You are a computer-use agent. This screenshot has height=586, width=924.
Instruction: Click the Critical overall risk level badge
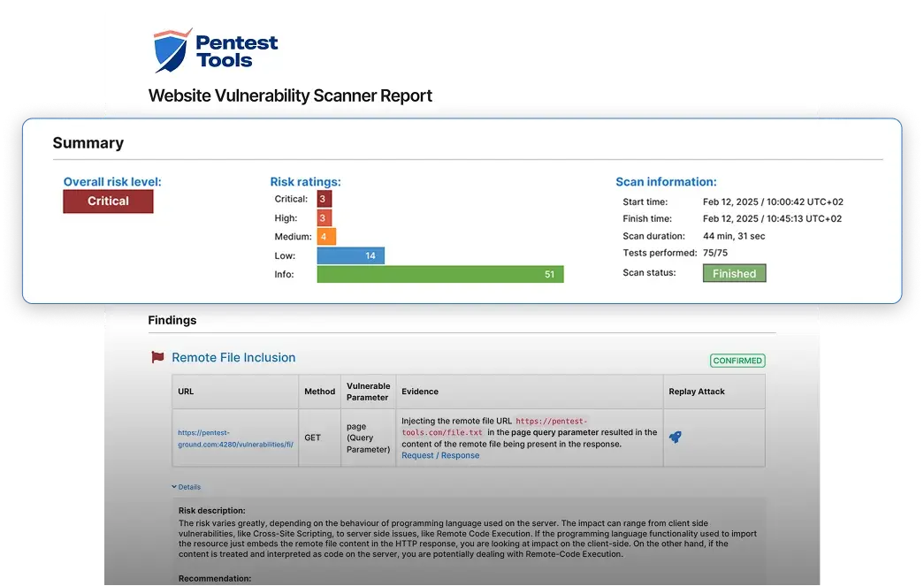[x=108, y=201]
